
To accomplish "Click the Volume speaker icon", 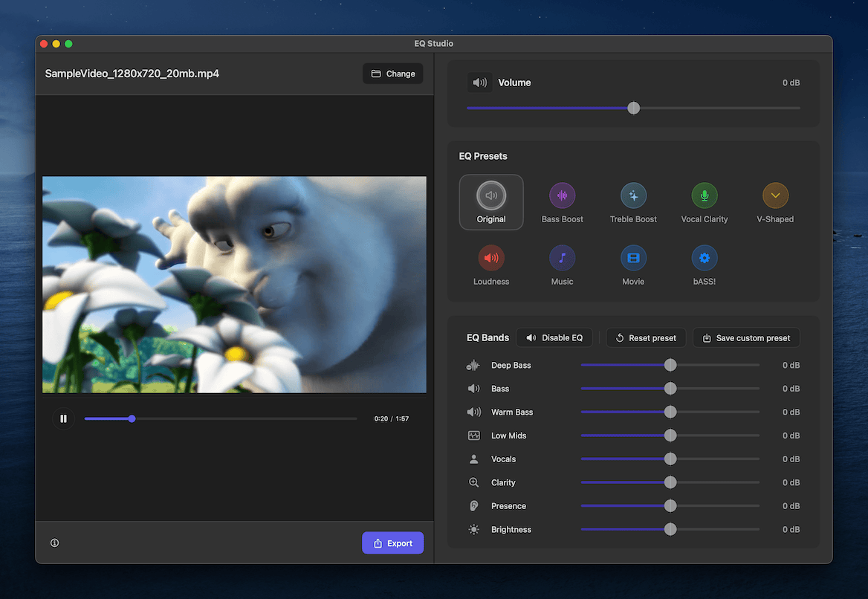I will (479, 82).
